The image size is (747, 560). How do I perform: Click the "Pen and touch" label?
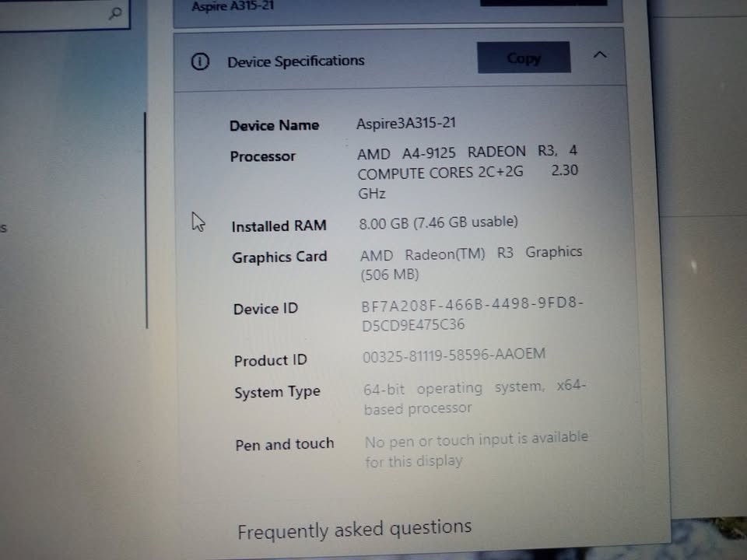click(x=285, y=444)
